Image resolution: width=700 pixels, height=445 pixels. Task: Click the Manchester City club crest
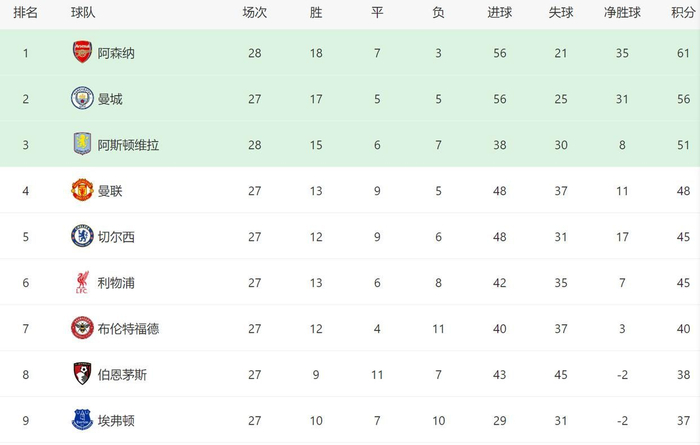point(82,98)
